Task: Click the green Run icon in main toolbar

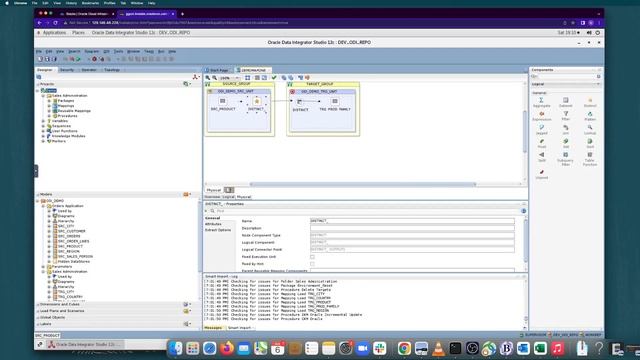Action: (x=78, y=59)
